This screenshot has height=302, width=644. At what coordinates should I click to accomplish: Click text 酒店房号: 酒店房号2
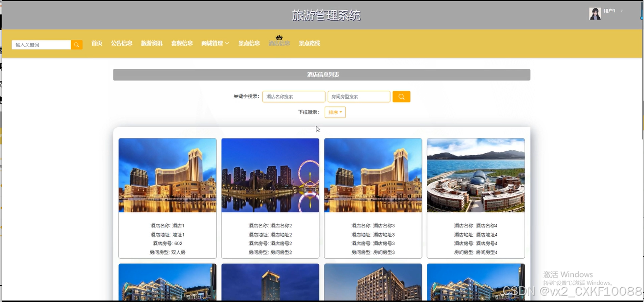(270, 244)
